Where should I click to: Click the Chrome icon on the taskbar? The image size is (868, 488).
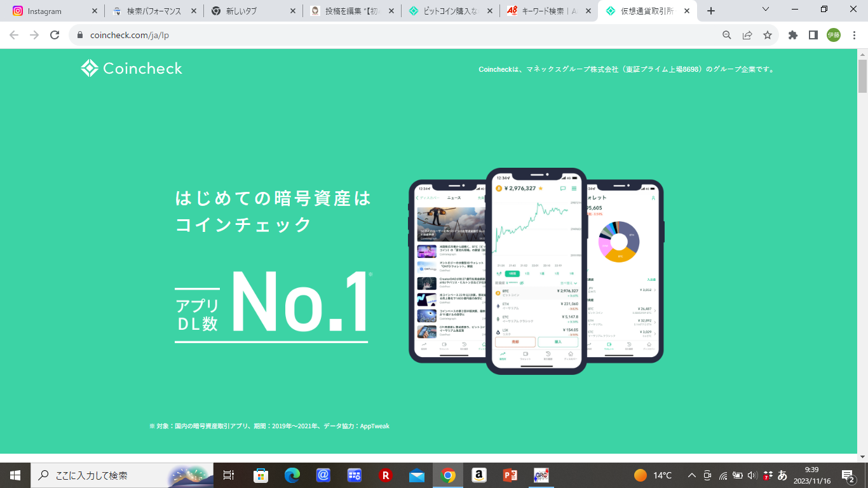coord(448,475)
